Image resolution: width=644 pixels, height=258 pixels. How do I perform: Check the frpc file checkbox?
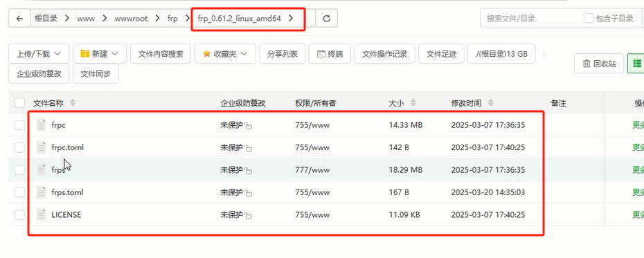point(19,125)
